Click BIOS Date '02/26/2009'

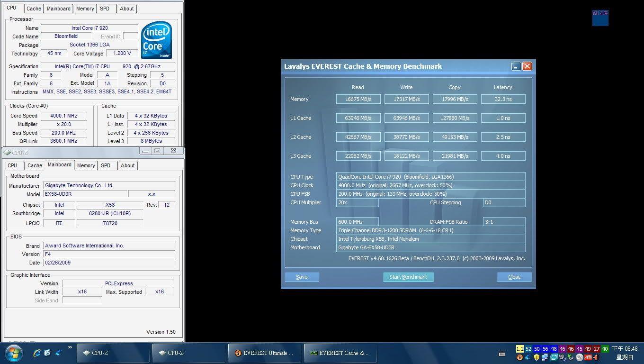coord(109,263)
